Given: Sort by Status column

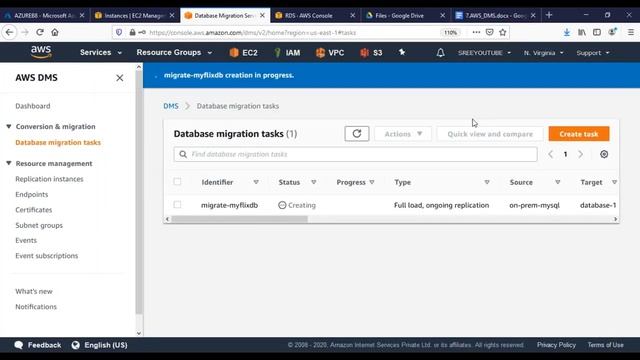Looking at the screenshot, I should [x=313, y=182].
